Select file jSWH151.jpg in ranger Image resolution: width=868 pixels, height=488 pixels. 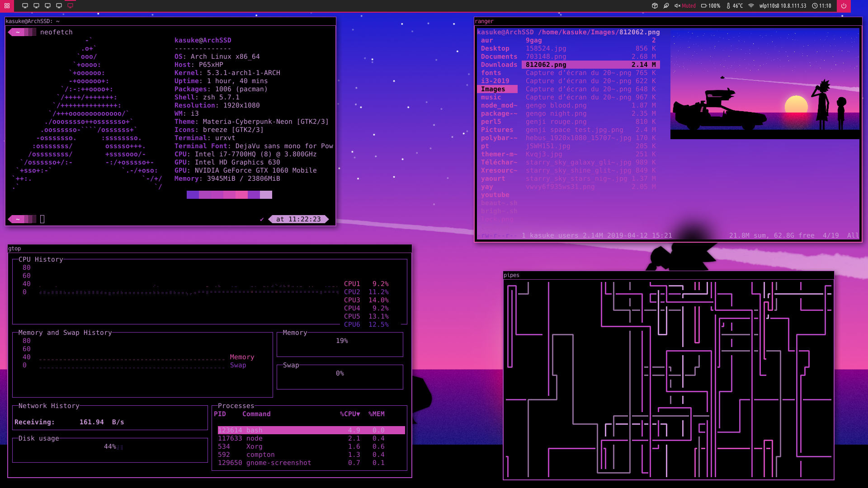(x=590, y=146)
